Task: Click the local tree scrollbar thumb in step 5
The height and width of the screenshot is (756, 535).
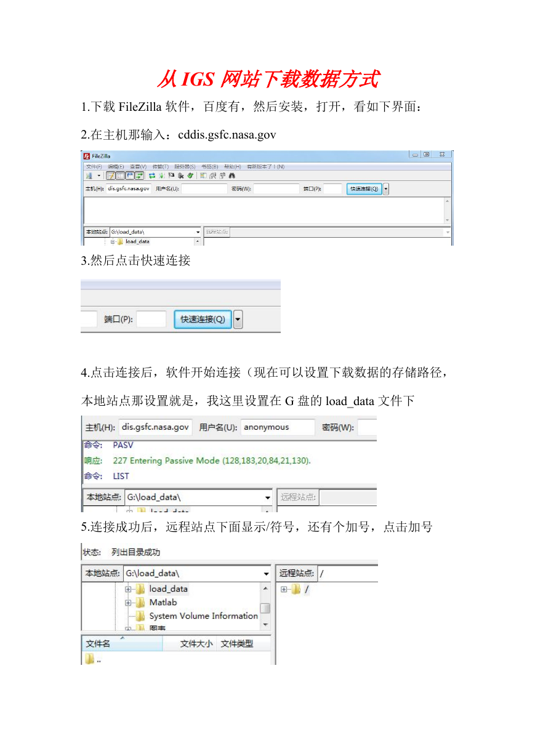Action: pyautogui.click(x=265, y=608)
